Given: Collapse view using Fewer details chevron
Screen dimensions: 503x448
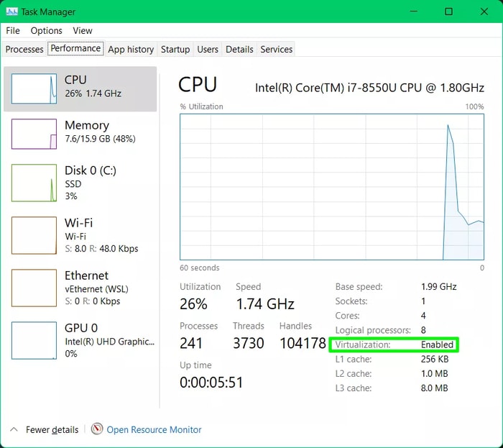Looking at the screenshot, I should click(x=14, y=429).
